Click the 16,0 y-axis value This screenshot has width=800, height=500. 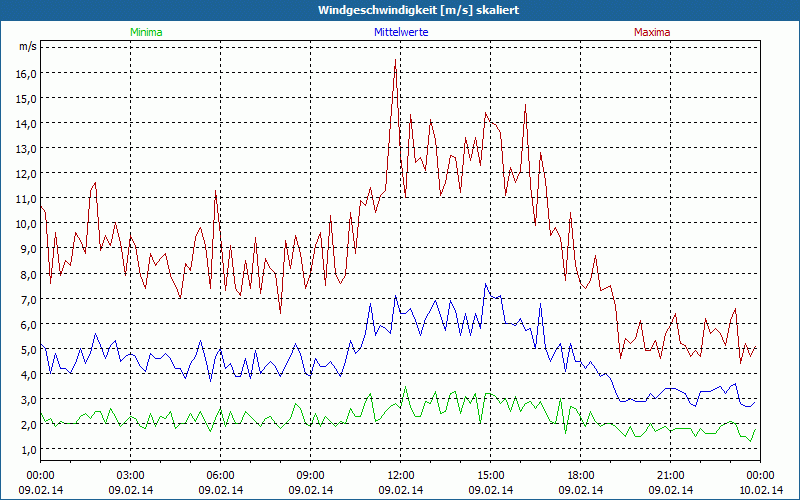point(27,73)
